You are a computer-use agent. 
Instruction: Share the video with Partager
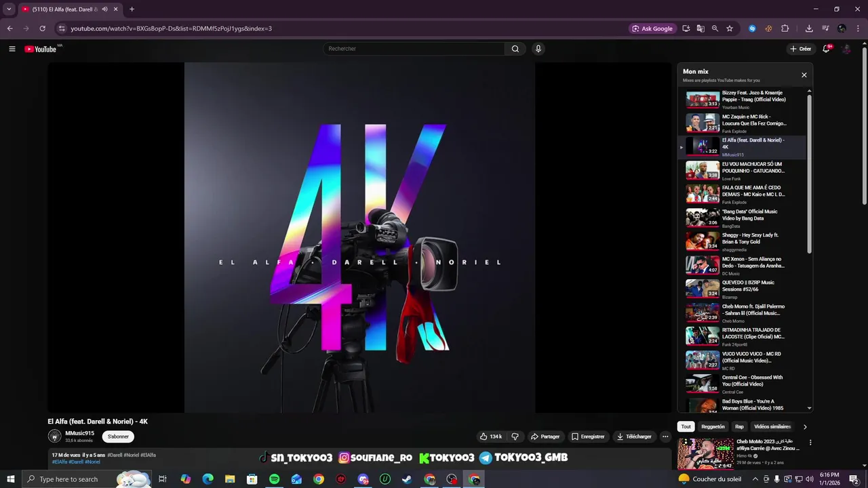coord(545,436)
